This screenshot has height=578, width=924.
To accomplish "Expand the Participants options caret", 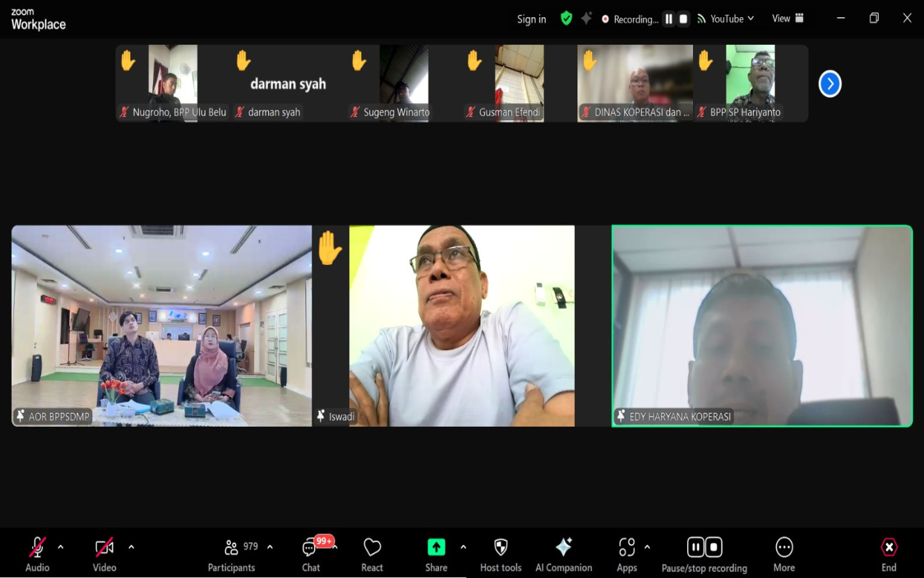I will coord(270,547).
